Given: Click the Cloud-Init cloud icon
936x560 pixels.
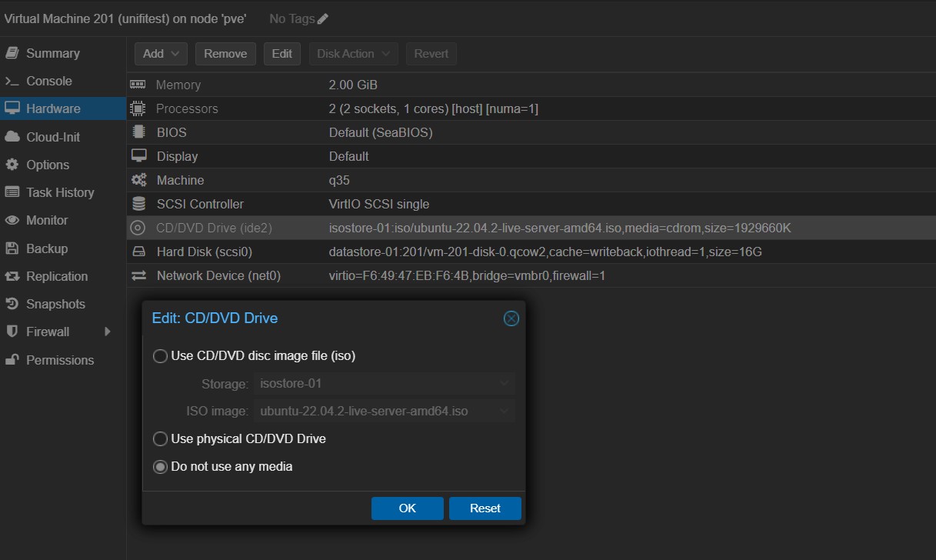Looking at the screenshot, I should tap(12, 137).
